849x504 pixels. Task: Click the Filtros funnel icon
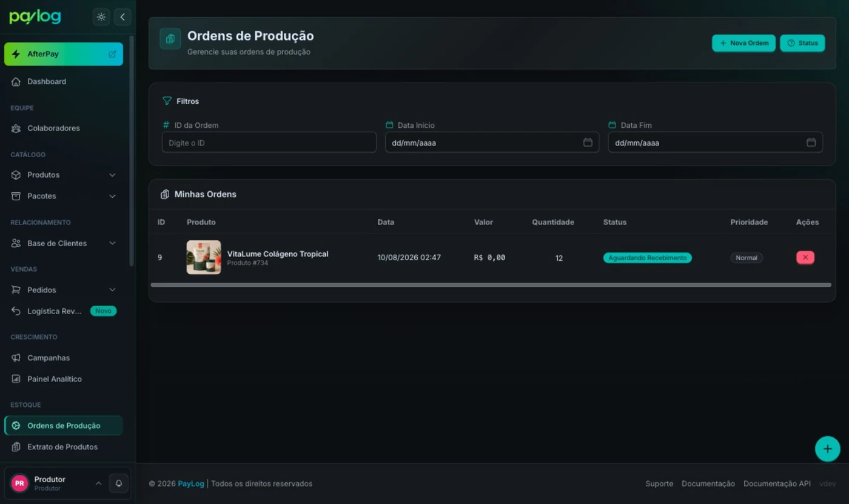click(167, 101)
